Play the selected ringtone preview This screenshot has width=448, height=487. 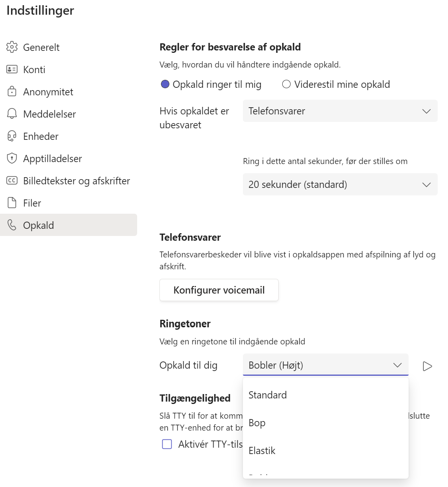pyautogui.click(x=427, y=366)
